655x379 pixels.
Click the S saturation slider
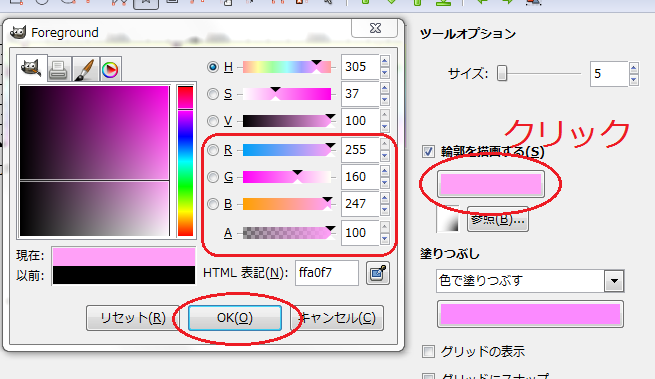pyautogui.click(x=287, y=94)
